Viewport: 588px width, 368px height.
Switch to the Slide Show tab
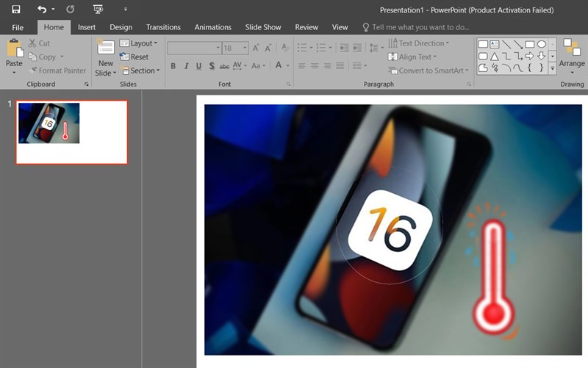[x=263, y=27]
